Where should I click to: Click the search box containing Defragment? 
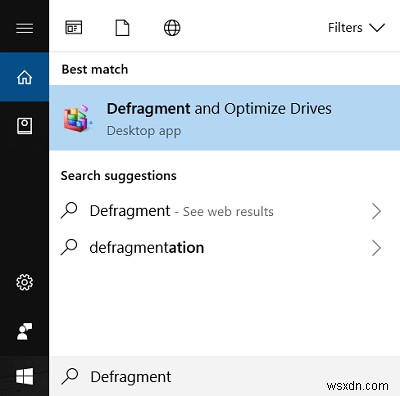point(224,376)
